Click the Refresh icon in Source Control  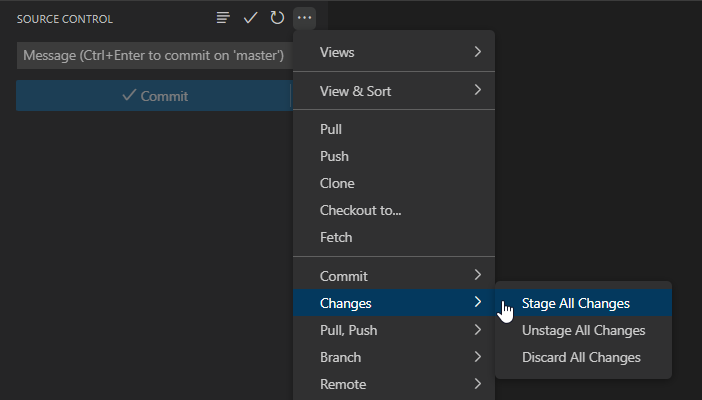tap(277, 18)
